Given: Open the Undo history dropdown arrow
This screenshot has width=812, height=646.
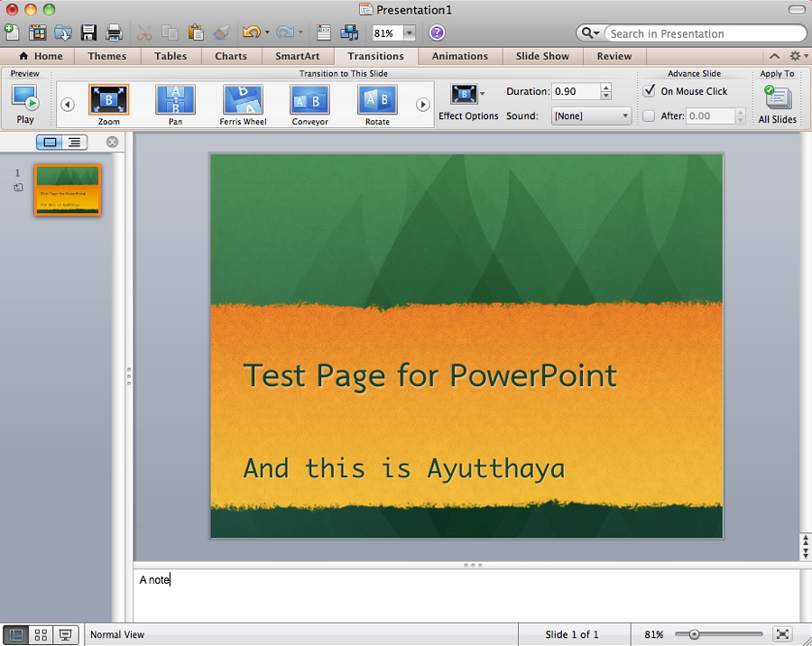Looking at the screenshot, I should pos(267,32).
